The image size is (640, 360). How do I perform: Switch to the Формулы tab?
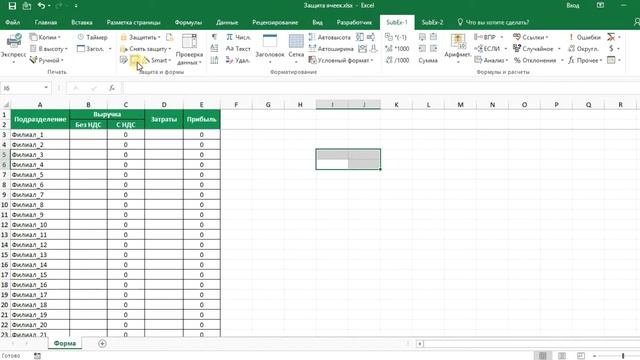click(x=188, y=22)
